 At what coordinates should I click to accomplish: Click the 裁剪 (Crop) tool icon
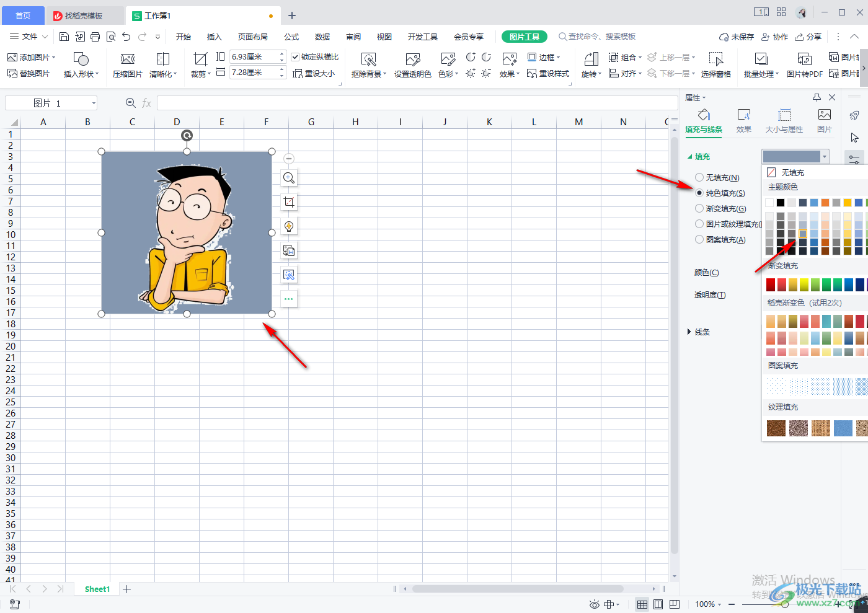200,59
